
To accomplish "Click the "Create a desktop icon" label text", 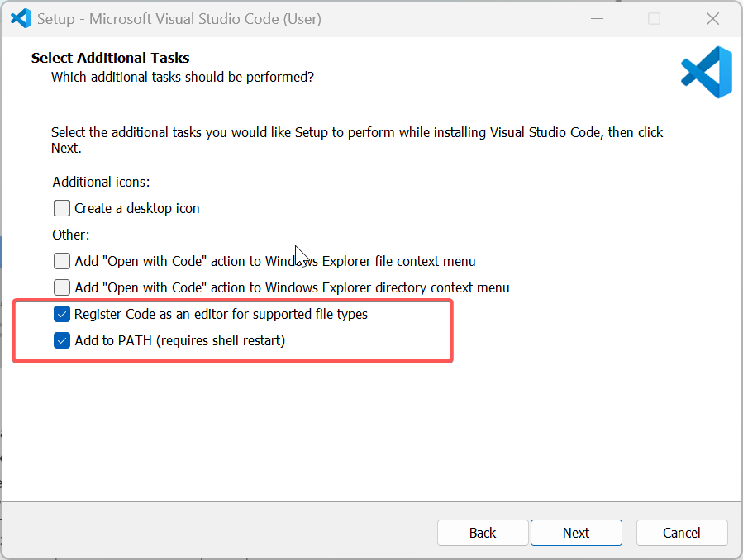I will 137,208.
